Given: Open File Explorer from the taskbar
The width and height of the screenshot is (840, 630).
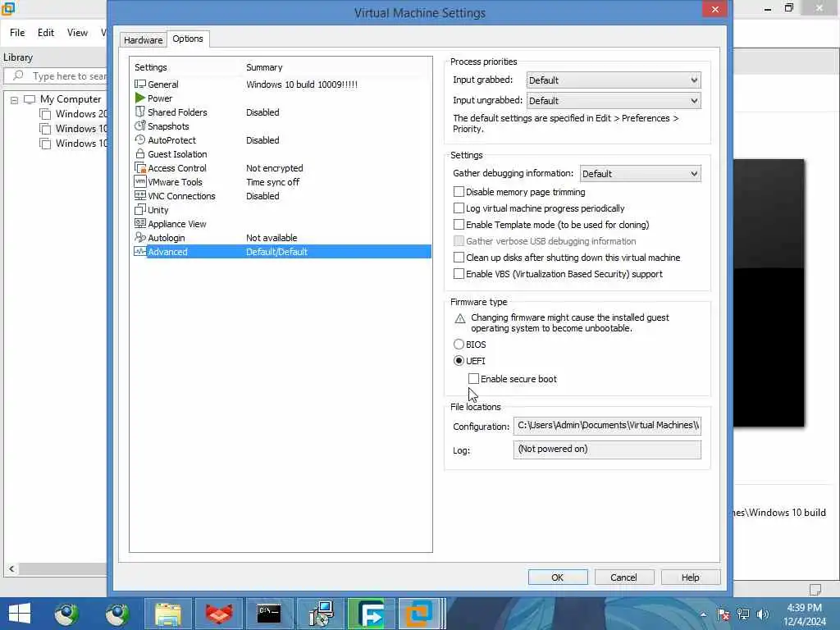Looking at the screenshot, I should click(168, 614).
